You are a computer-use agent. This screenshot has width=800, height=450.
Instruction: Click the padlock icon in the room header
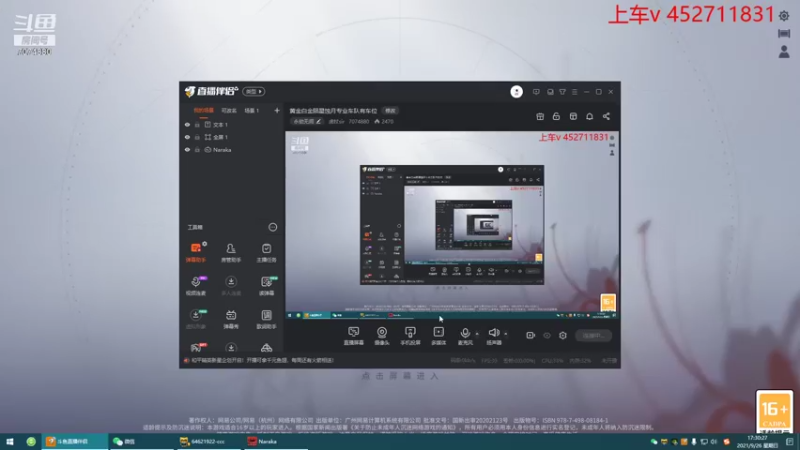pyautogui.click(x=556, y=116)
